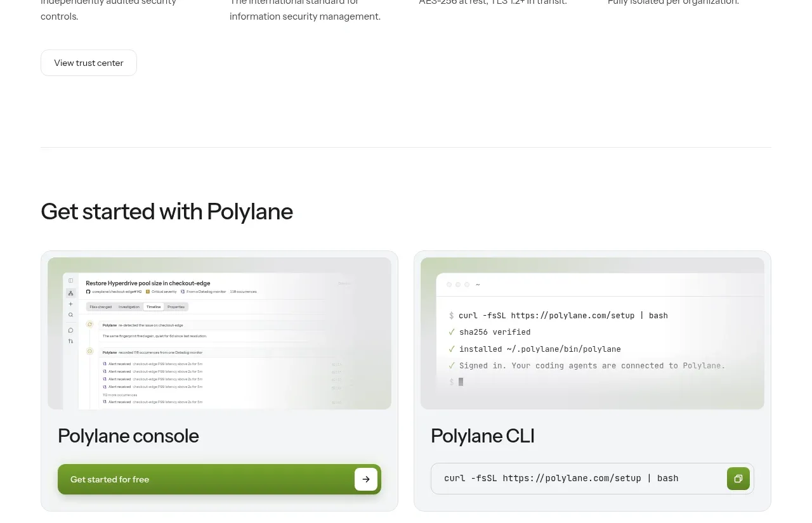The width and height of the screenshot is (812, 523).
Task: Click the arrow icon in the Get started button
Action: pyautogui.click(x=366, y=479)
